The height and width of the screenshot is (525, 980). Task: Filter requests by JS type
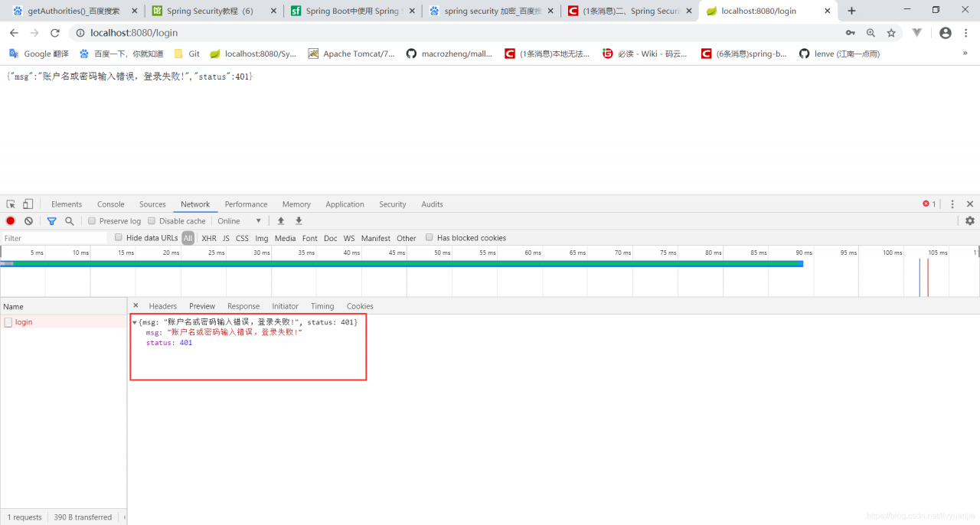click(x=226, y=238)
